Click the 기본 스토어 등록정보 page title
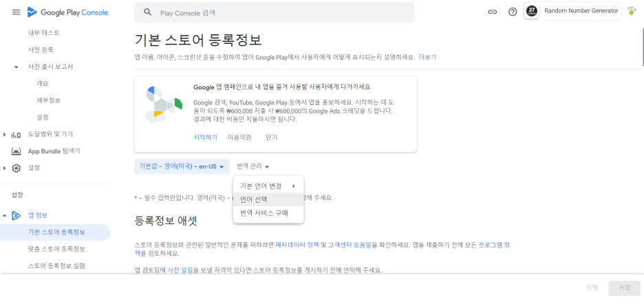This screenshot has height=299, width=644. [x=198, y=40]
